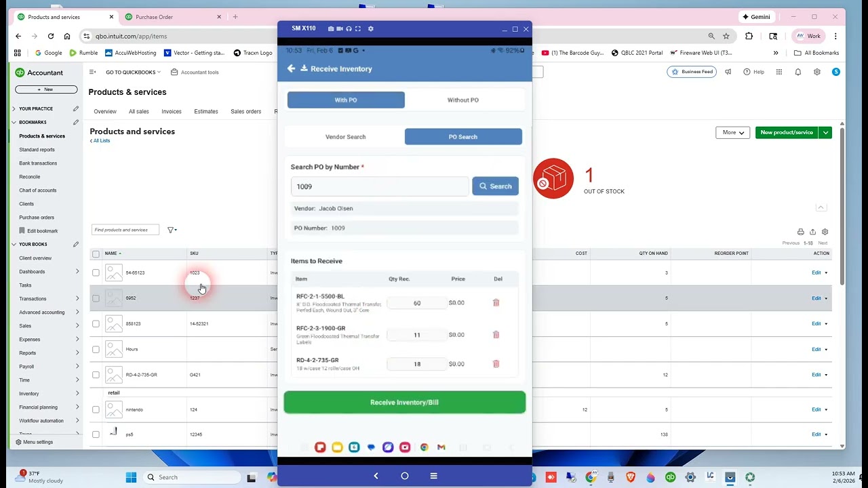The width and height of the screenshot is (868, 488).
Task: Click green Receive Inventory/Bill button
Action: (x=405, y=403)
